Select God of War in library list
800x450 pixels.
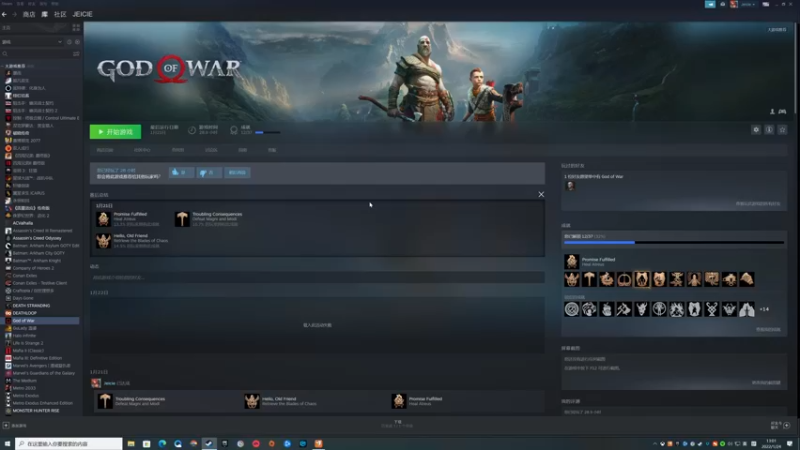click(x=41, y=320)
